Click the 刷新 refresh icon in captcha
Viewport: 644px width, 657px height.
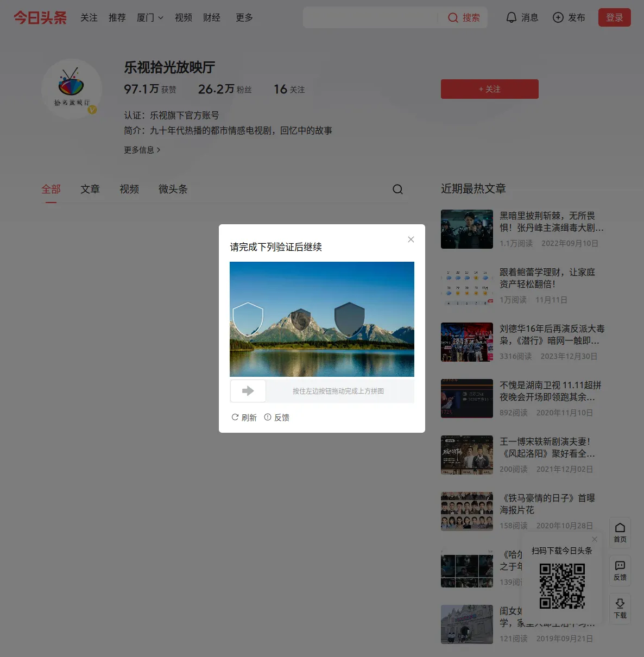[235, 417]
